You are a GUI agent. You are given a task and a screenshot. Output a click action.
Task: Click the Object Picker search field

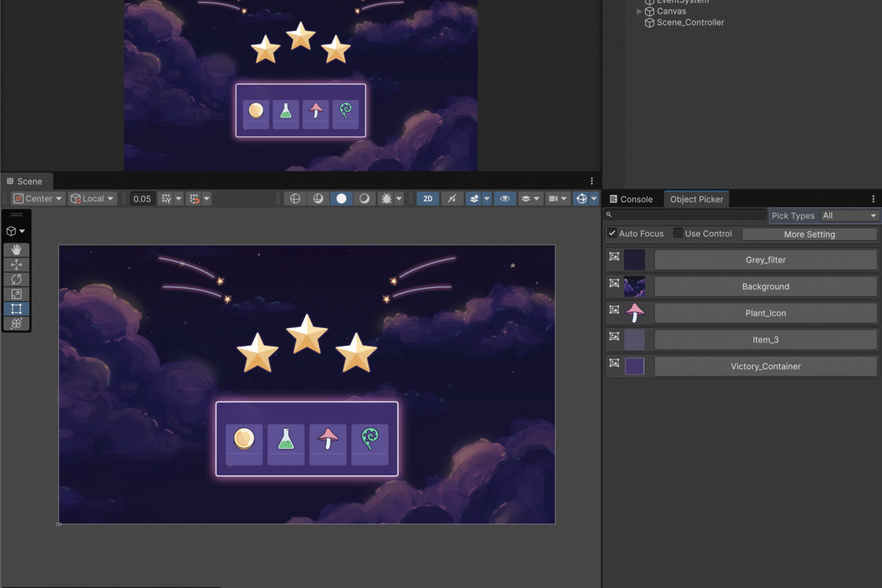click(689, 215)
